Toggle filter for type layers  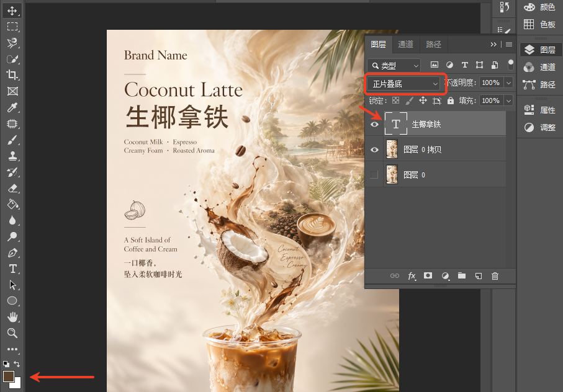pyautogui.click(x=465, y=65)
